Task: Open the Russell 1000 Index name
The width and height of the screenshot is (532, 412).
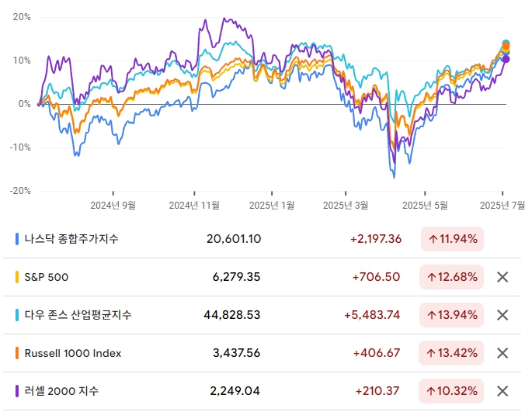Action: point(73,353)
